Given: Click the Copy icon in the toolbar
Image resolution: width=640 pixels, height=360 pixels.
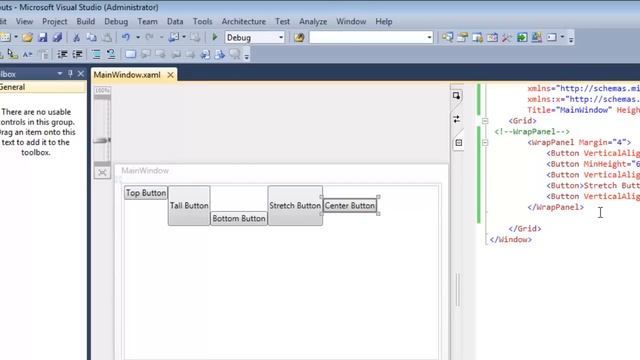Looking at the screenshot, I should click(91, 38).
